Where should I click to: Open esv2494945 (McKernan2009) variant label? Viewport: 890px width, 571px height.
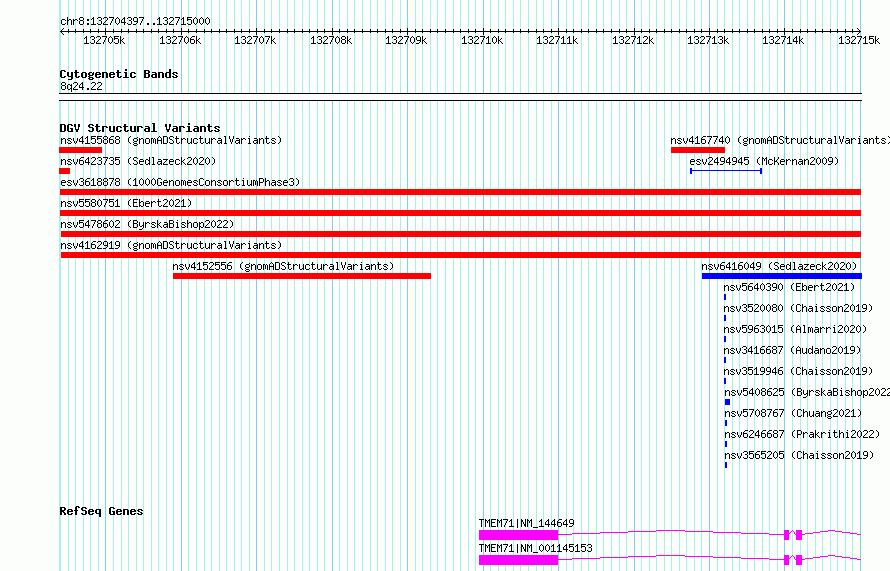coord(764,161)
